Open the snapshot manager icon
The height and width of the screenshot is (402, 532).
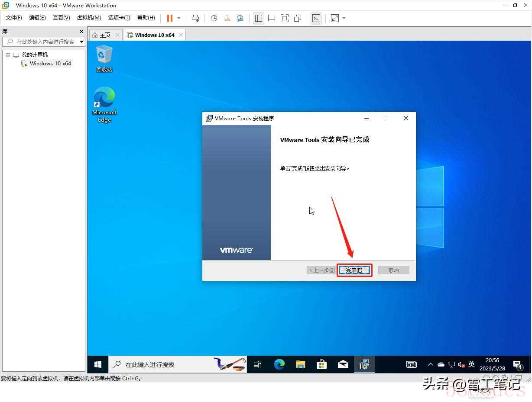pyautogui.click(x=240, y=18)
